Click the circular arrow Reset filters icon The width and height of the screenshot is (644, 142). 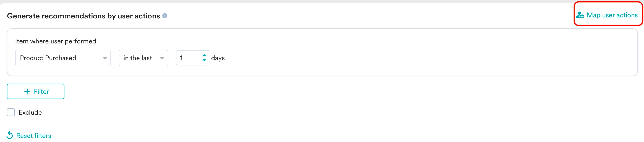pyautogui.click(x=10, y=135)
